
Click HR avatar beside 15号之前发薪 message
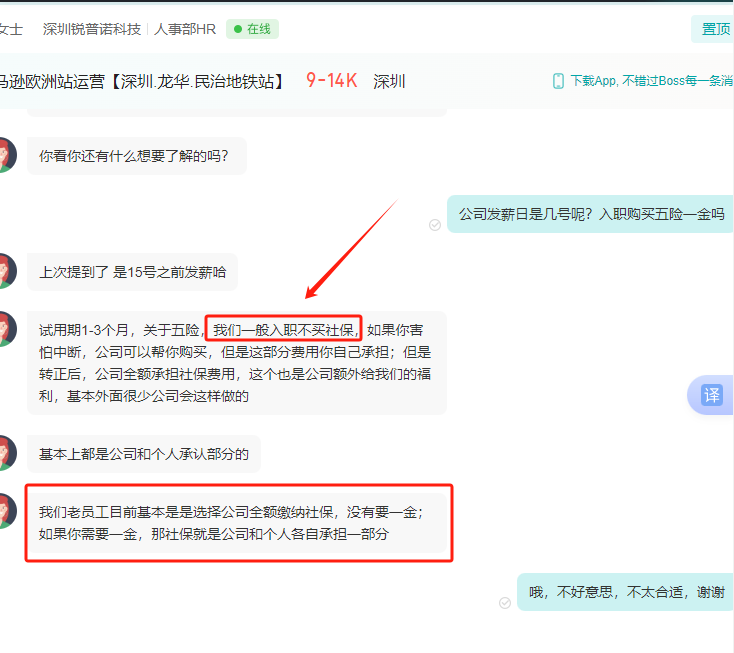coord(5,271)
